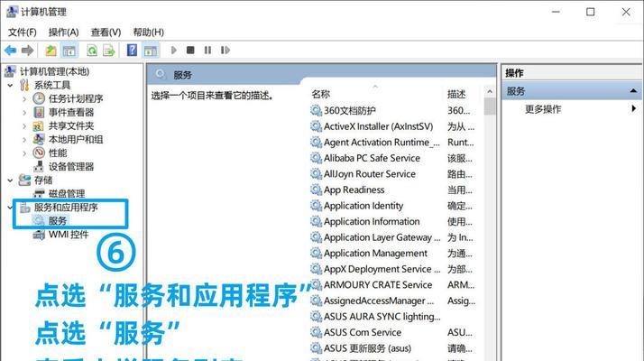Select 存储 label in tree
Image resolution: width=644 pixels, height=361 pixels.
pos(43,180)
